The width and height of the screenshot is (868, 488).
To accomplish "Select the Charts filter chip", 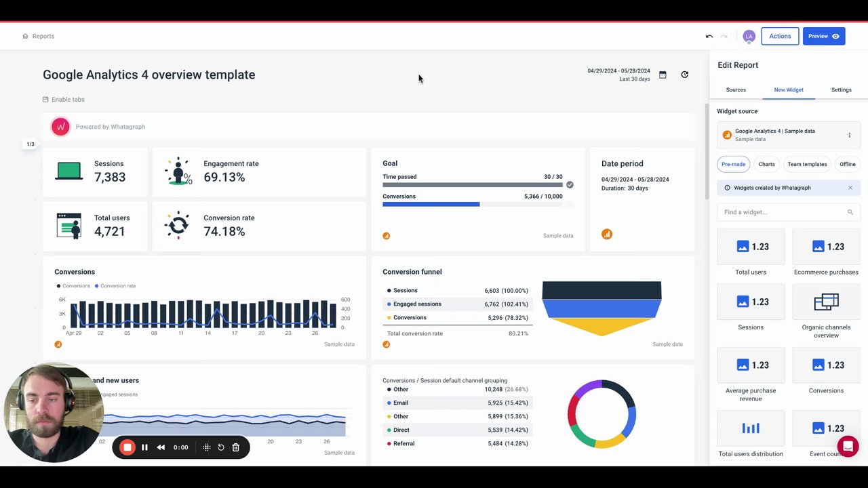I will 766,164.
